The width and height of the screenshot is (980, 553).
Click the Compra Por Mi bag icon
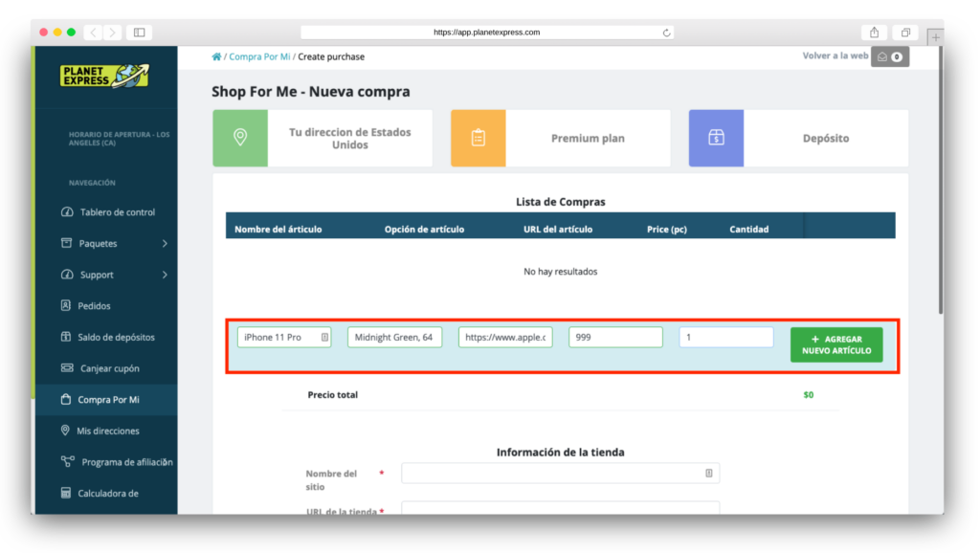coord(66,399)
